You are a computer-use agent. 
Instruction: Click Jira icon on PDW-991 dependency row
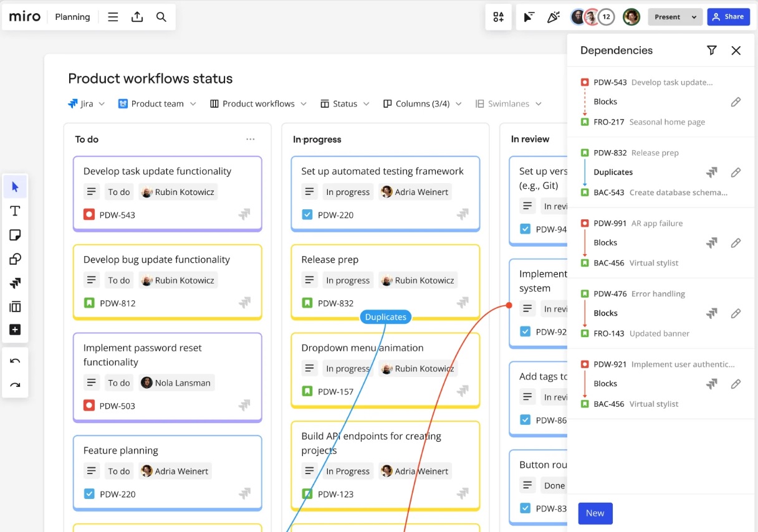(712, 243)
